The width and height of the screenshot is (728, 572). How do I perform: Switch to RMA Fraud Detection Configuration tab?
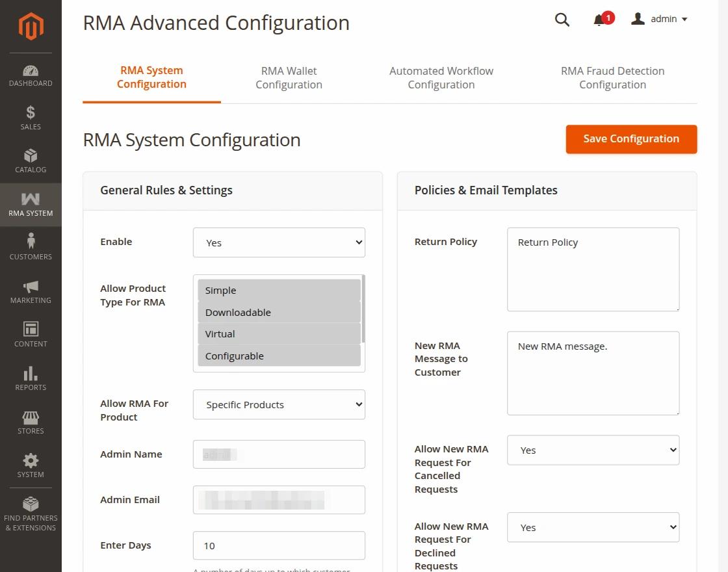click(612, 77)
